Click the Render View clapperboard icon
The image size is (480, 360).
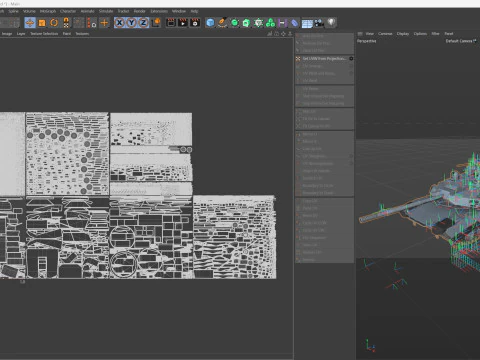click(x=171, y=23)
